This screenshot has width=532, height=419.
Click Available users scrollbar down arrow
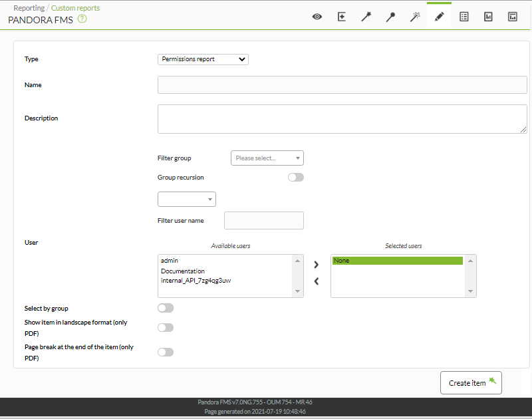click(297, 291)
